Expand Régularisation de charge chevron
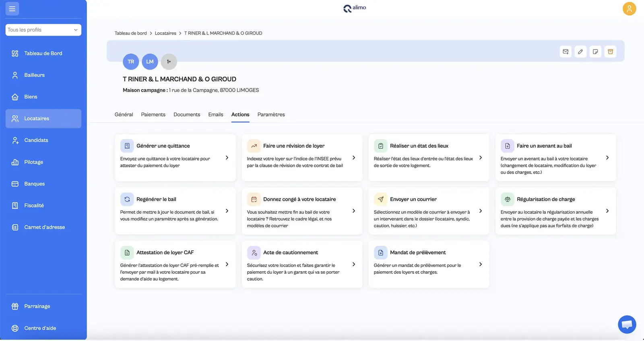 [x=607, y=211]
